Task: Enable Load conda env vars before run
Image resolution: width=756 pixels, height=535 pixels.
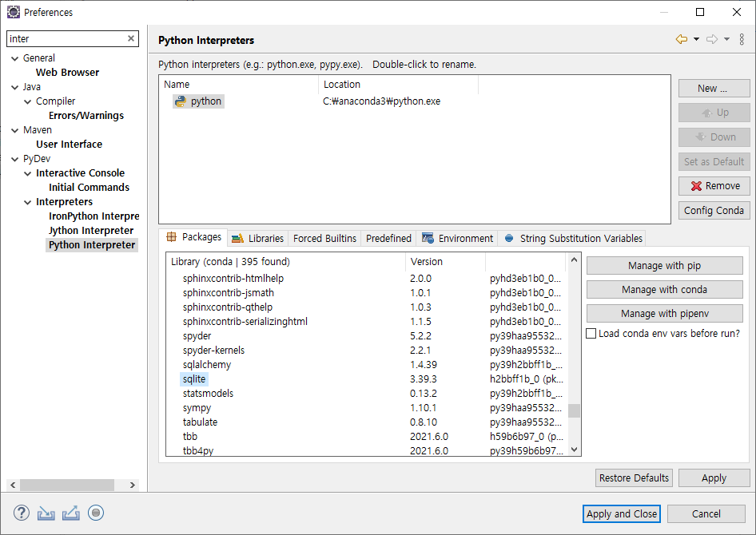Action: click(x=591, y=333)
